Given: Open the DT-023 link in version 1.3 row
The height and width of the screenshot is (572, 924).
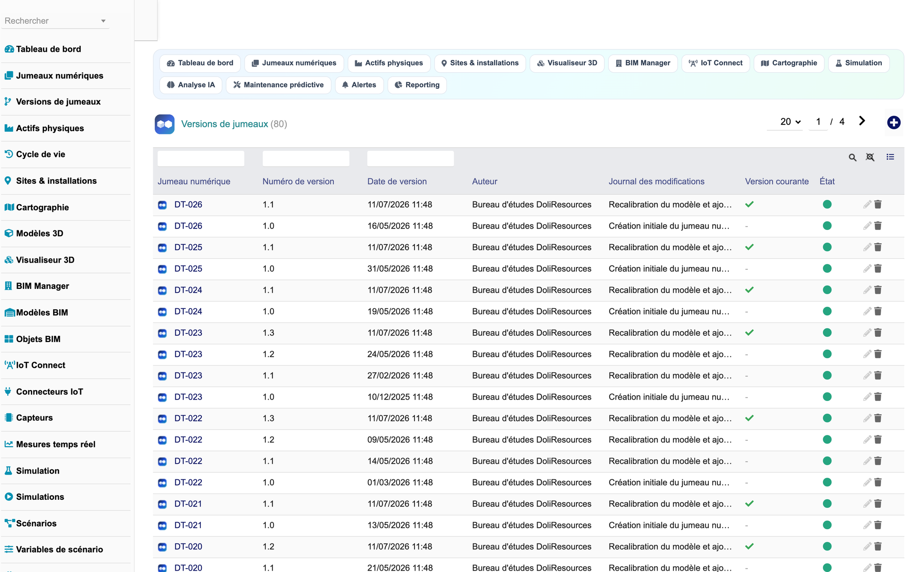Looking at the screenshot, I should [188, 333].
